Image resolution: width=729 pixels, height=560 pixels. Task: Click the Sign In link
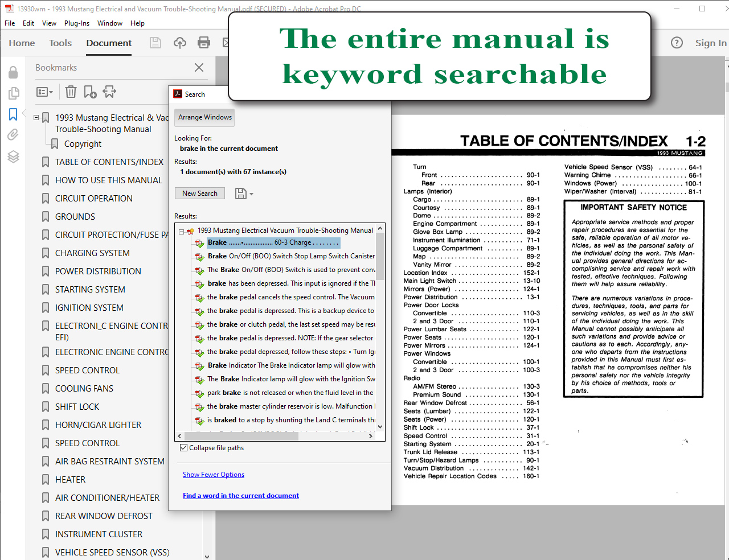pyautogui.click(x=711, y=43)
